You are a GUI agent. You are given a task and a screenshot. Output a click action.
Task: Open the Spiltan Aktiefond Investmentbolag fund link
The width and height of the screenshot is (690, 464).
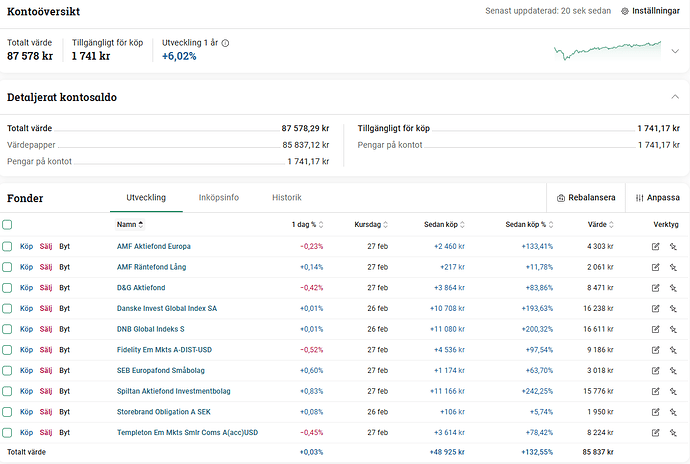point(173,391)
